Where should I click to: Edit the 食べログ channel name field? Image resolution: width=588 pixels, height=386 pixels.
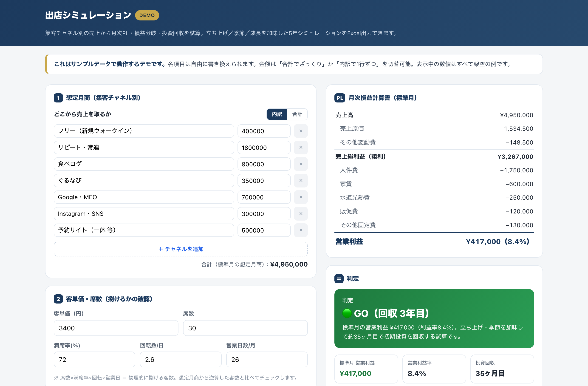[x=144, y=164]
